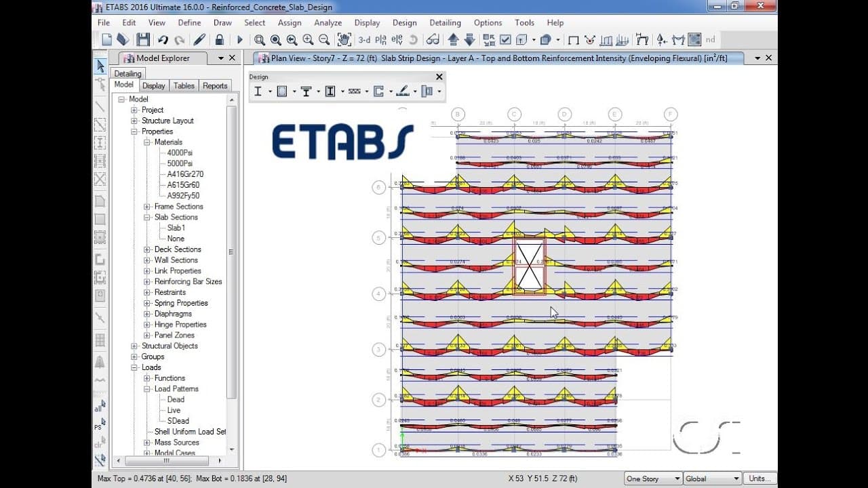The width and height of the screenshot is (868, 488).
Task: Open the Composite Beam Design tool
Action: coord(306,91)
